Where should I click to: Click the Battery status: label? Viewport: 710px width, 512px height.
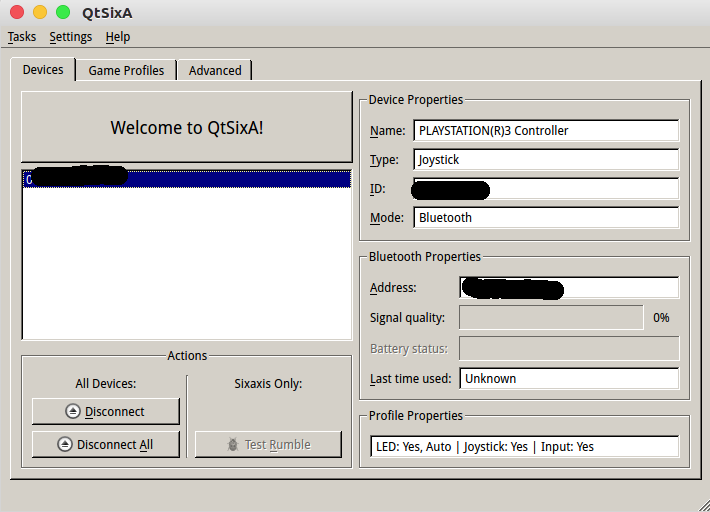408,349
